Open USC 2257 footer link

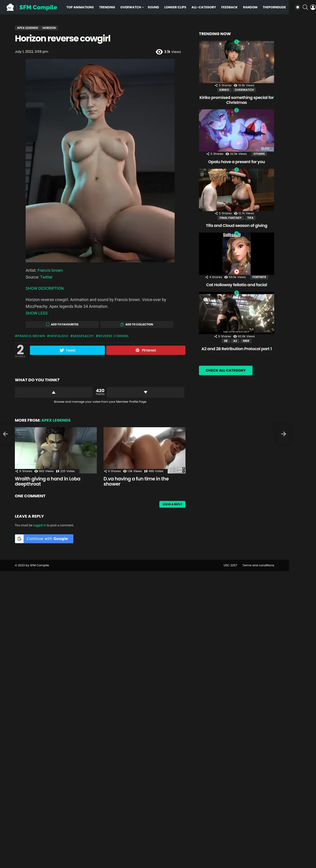click(230, 565)
